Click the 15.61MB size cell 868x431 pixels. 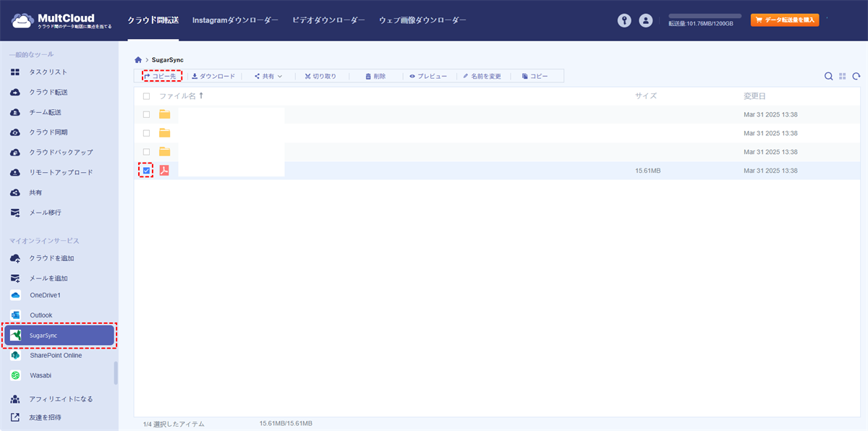click(648, 171)
